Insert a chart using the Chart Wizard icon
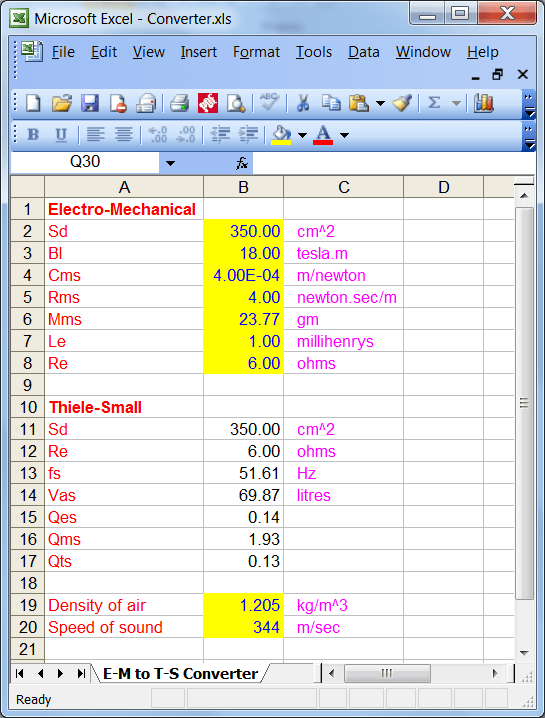This screenshot has width=545, height=718. click(x=484, y=103)
